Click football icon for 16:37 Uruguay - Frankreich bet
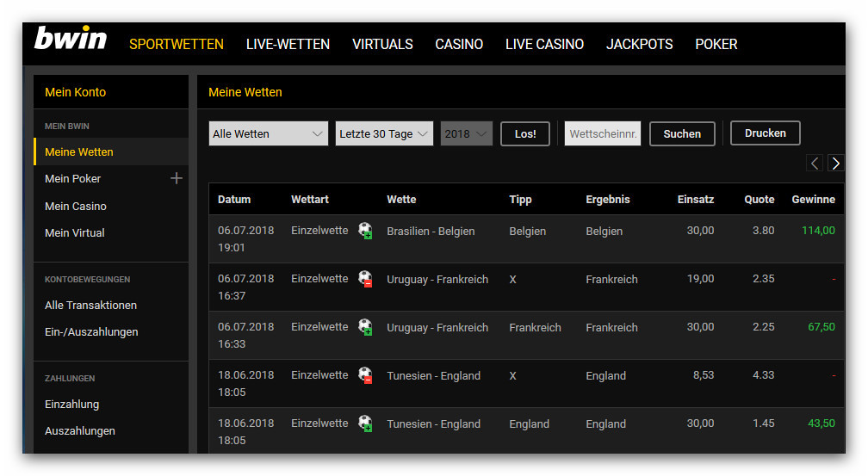Image resolution: width=868 pixels, height=476 pixels. tap(365, 278)
